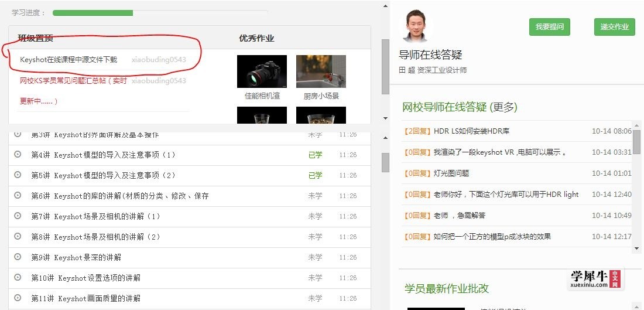Open lesson 第4讲 Keyshot模型的导入及注意事项（1）
This screenshot has height=310, width=644.
coord(104,155)
